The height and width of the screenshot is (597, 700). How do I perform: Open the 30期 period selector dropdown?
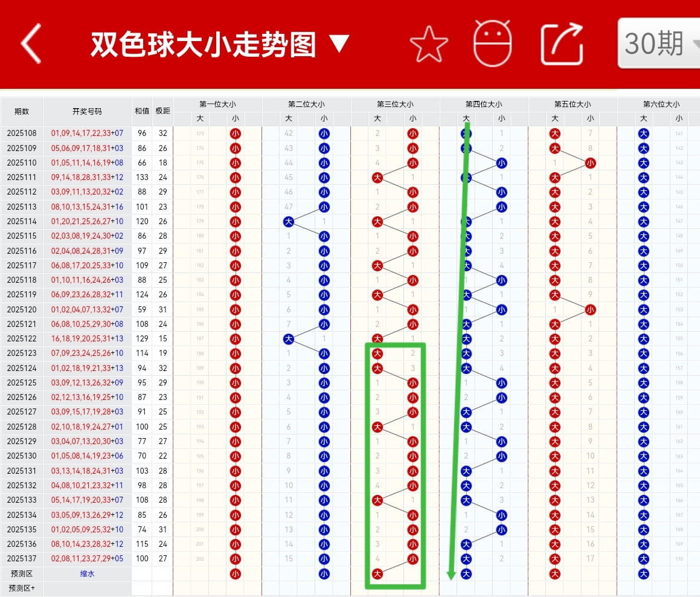click(x=658, y=43)
